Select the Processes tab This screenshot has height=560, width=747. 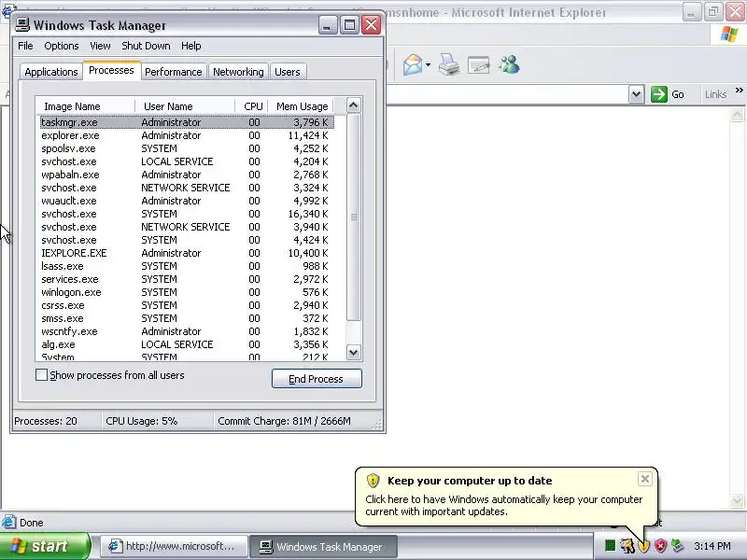coord(111,71)
